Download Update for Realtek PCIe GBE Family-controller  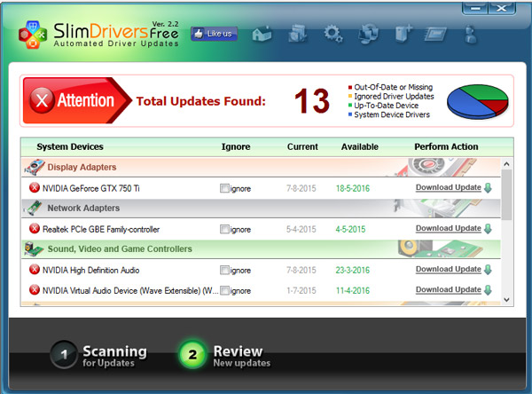pyautogui.click(x=449, y=228)
